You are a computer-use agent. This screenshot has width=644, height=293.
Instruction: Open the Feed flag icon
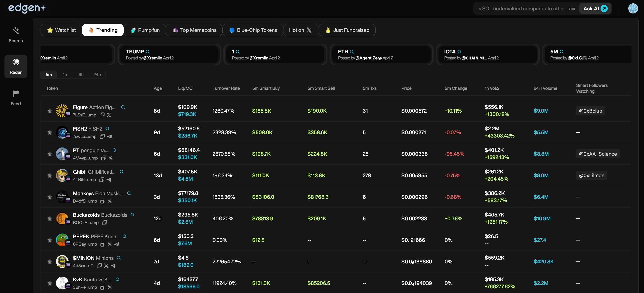16,94
